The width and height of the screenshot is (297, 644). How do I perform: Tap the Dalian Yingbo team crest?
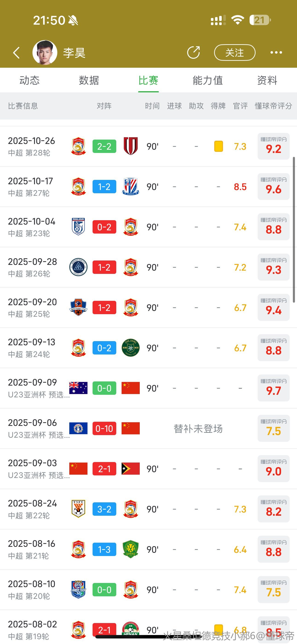click(x=78, y=227)
